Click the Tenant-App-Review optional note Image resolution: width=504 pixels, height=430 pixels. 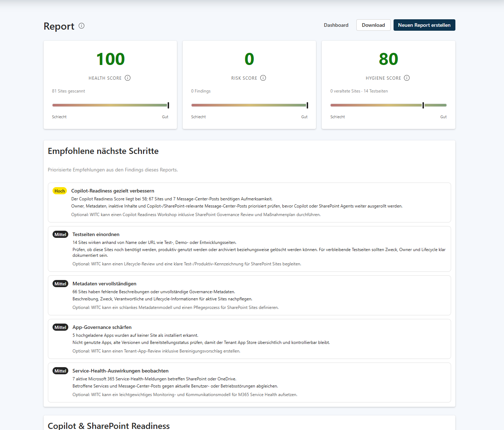(156, 351)
